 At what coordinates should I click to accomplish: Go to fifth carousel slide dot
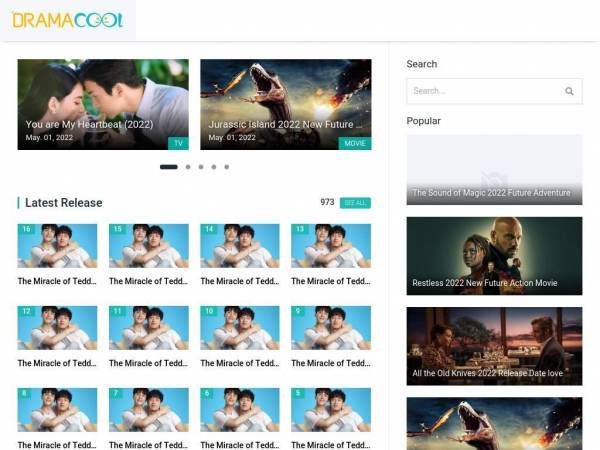coord(227,167)
